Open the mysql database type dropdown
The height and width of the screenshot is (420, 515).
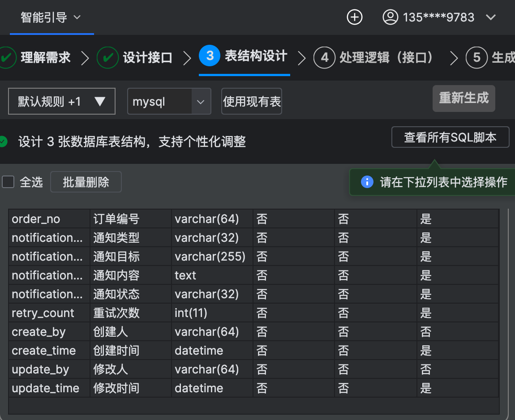169,101
